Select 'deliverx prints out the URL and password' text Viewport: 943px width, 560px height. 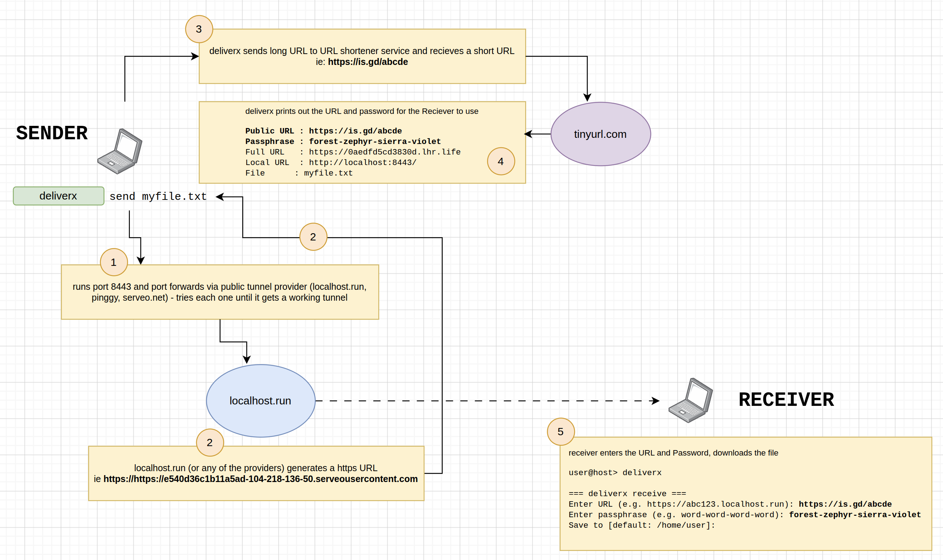click(x=362, y=111)
